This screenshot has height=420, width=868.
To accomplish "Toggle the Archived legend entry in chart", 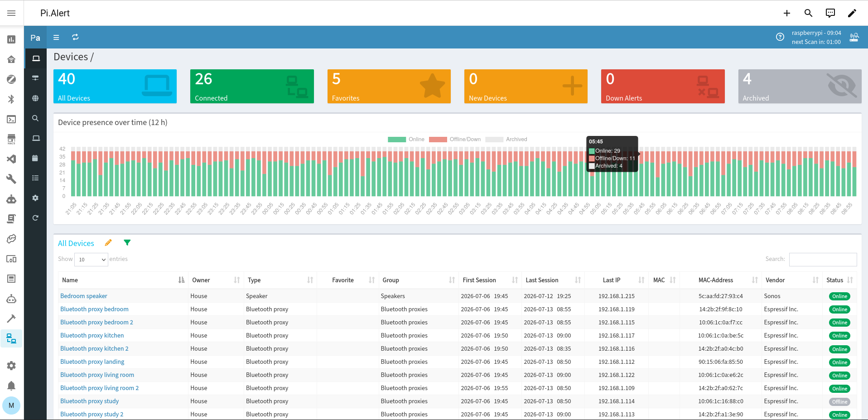I will coord(506,140).
